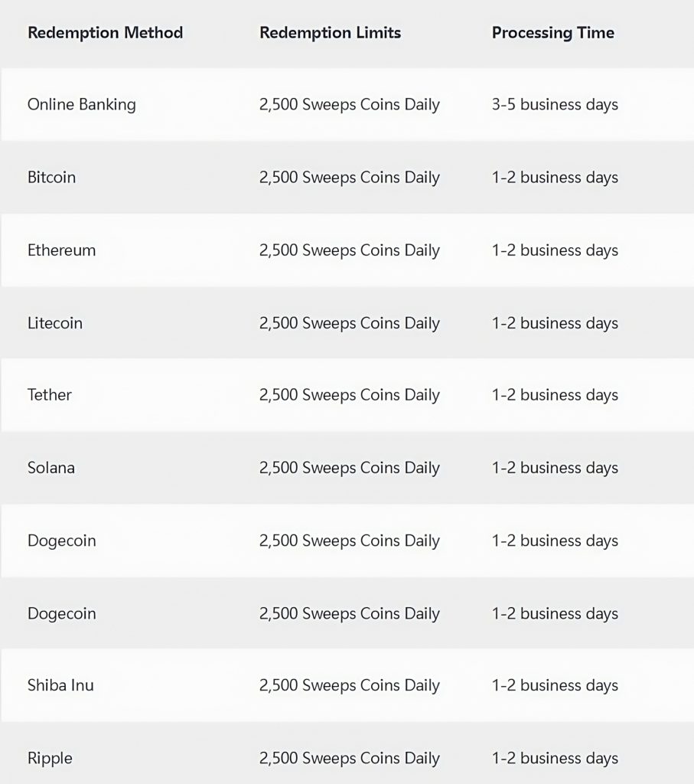Click the Redemption Method column header
Screen dimensions: 694x784
(105, 33)
